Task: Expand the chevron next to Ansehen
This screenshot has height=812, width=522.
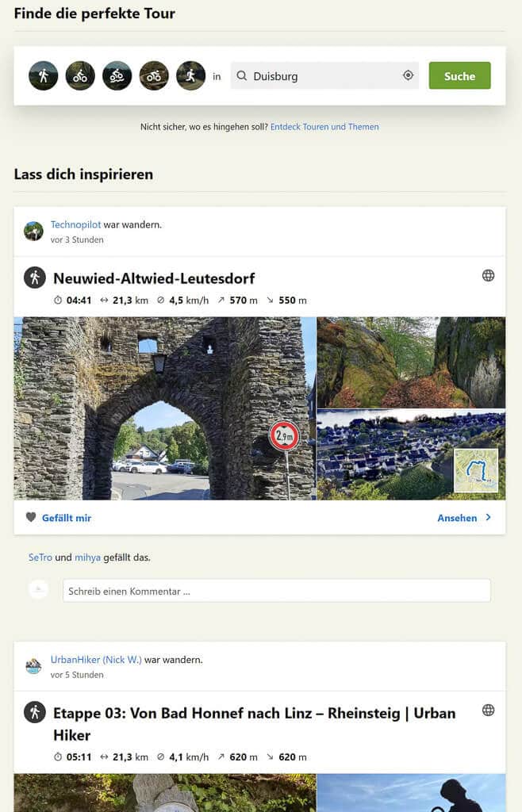Action: 489,517
